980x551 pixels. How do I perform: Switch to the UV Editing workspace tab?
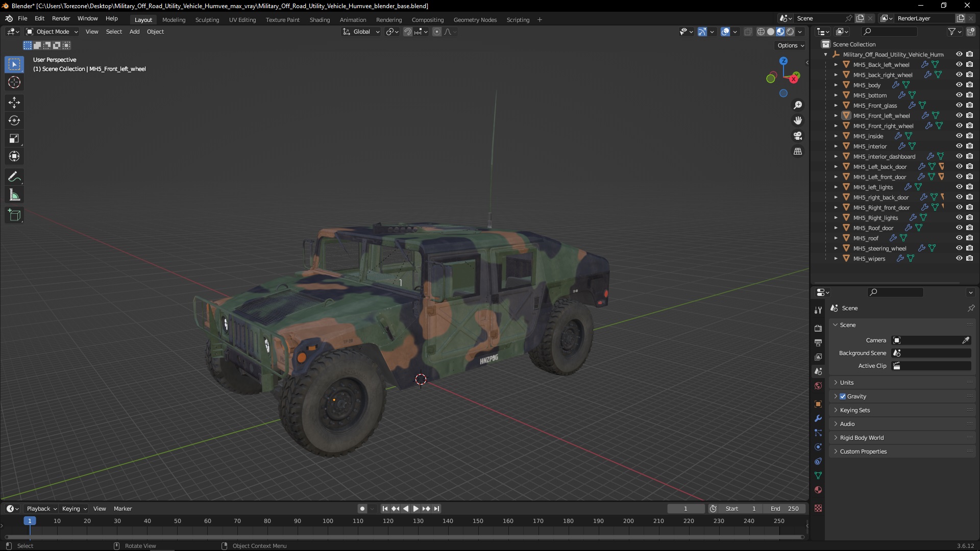(242, 20)
